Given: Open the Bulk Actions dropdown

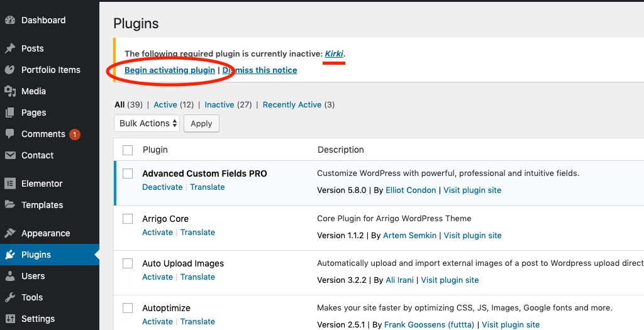Looking at the screenshot, I should [x=147, y=123].
